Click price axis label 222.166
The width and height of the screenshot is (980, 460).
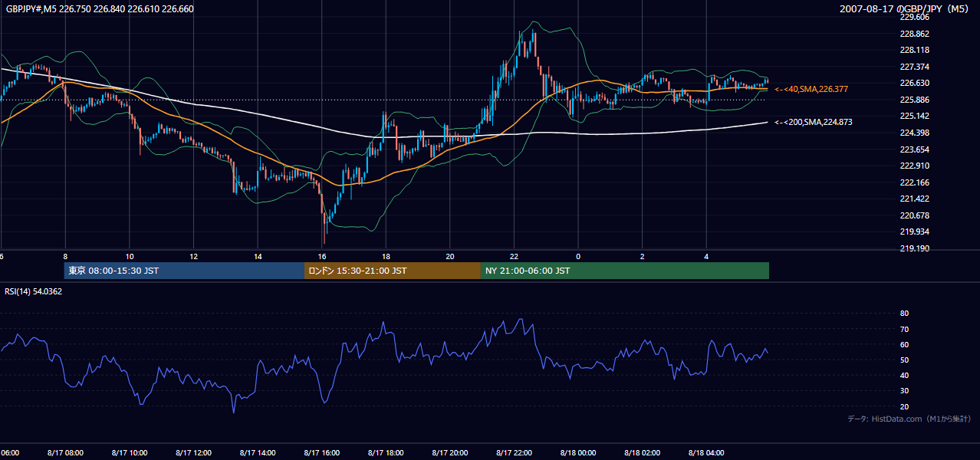point(914,182)
